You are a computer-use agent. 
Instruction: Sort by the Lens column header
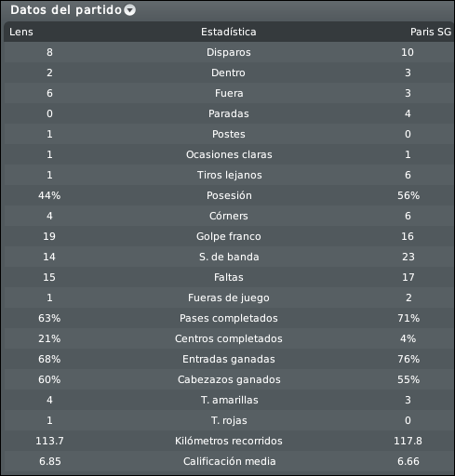pos(21,32)
